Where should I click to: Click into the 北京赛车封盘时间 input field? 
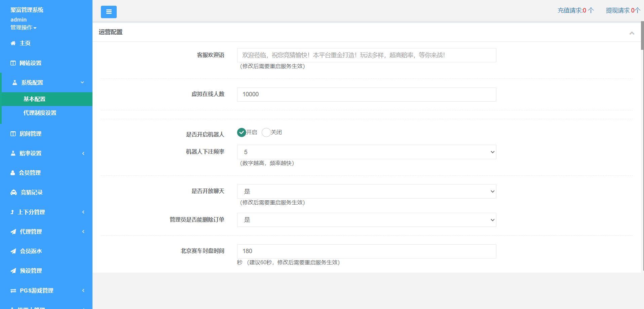(x=367, y=251)
